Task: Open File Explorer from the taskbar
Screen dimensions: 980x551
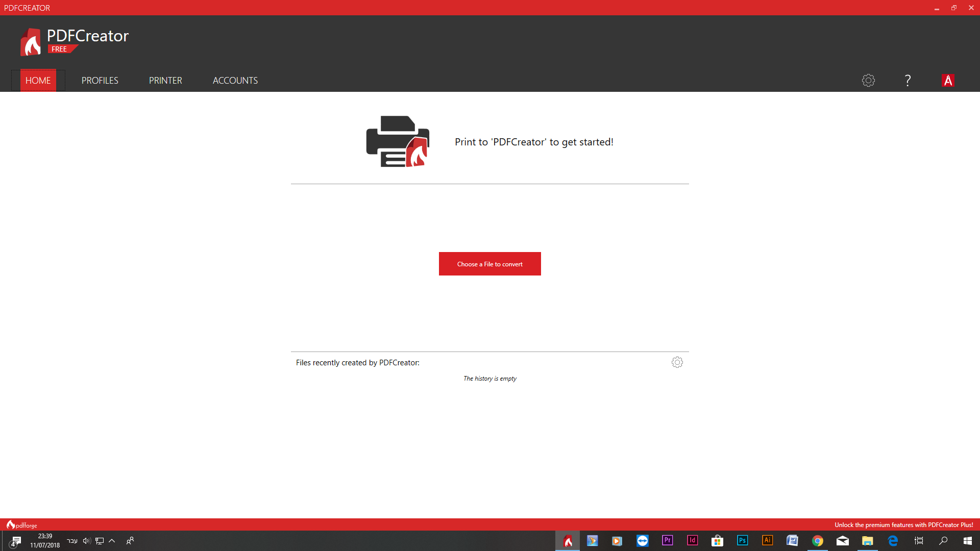Action: pos(868,541)
